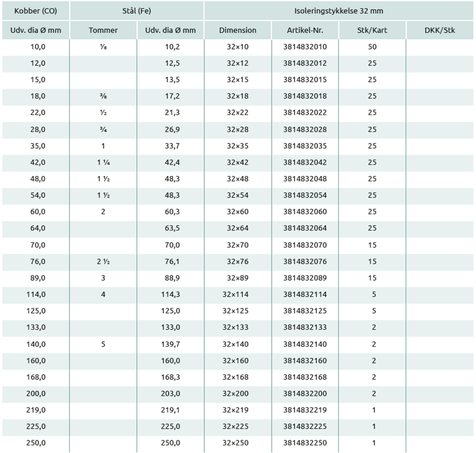The height and width of the screenshot is (453, 476).
Task: Select the dimension cell 32×10
Action: (x=238, y=47)
